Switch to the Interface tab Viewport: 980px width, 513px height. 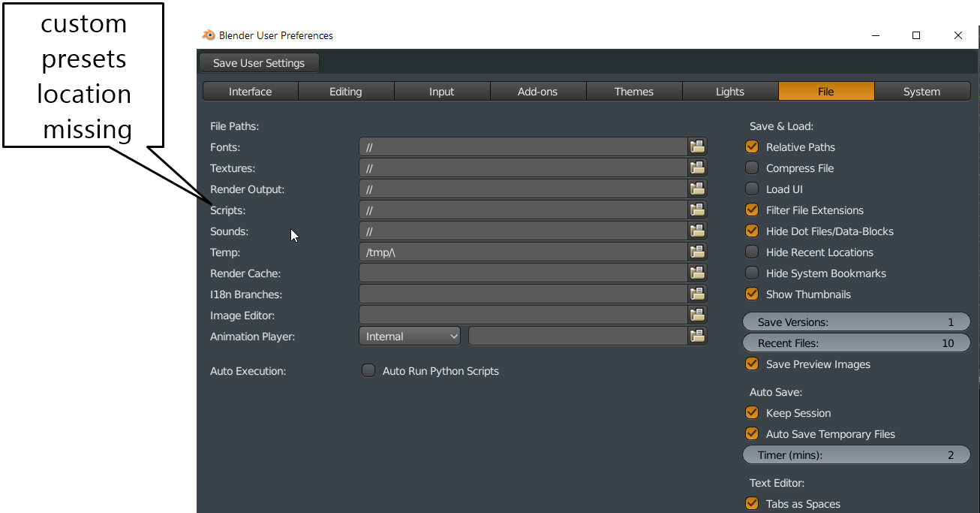coord(251,92)
